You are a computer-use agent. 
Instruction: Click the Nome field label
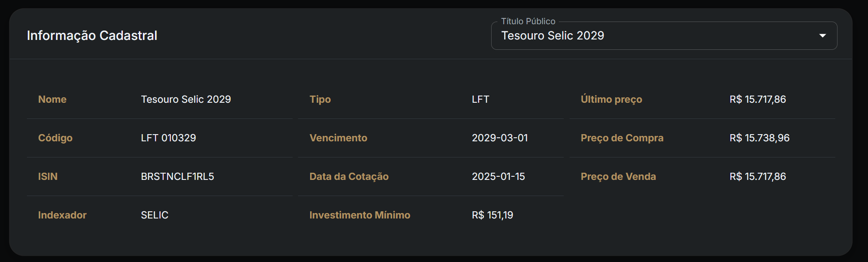tap(52, 99)
